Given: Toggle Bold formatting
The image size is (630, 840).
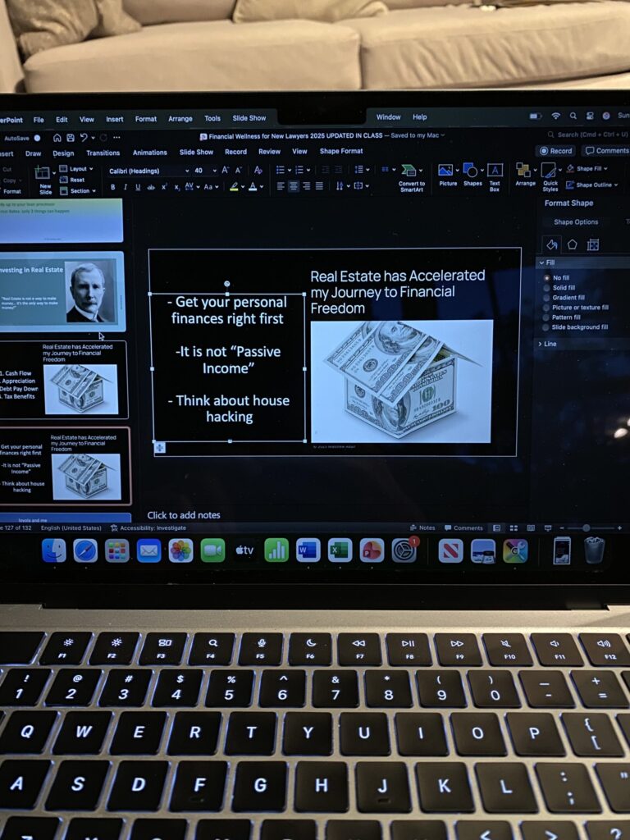Looking at the screenshot, I should click(112, 187).
